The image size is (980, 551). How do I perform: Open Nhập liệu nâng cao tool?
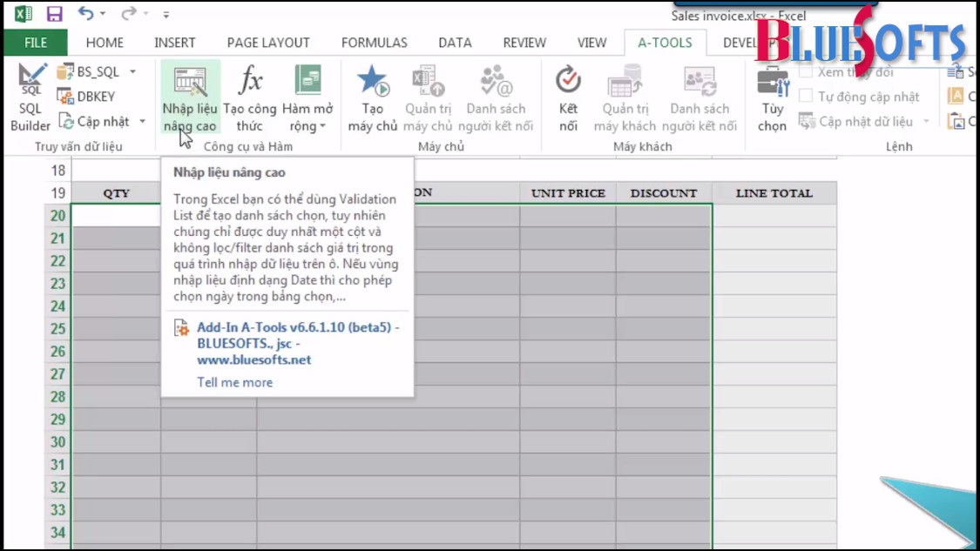190,97
